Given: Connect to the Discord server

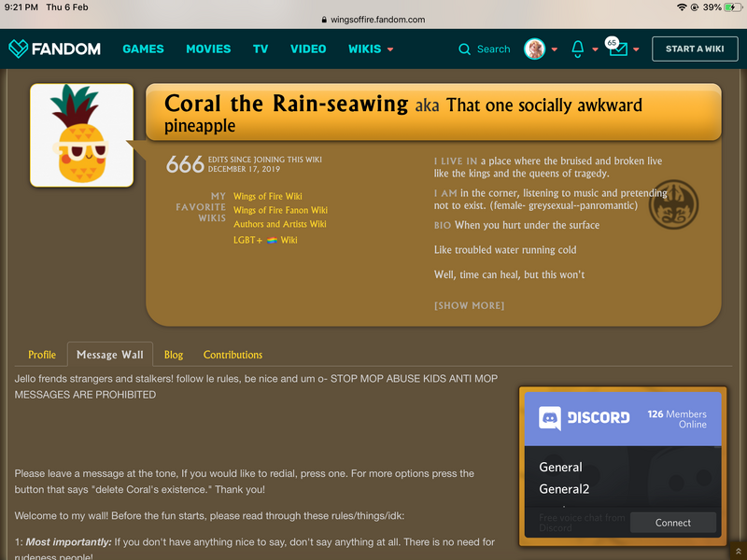Looking at the screenshot, I should click(672, 523).
